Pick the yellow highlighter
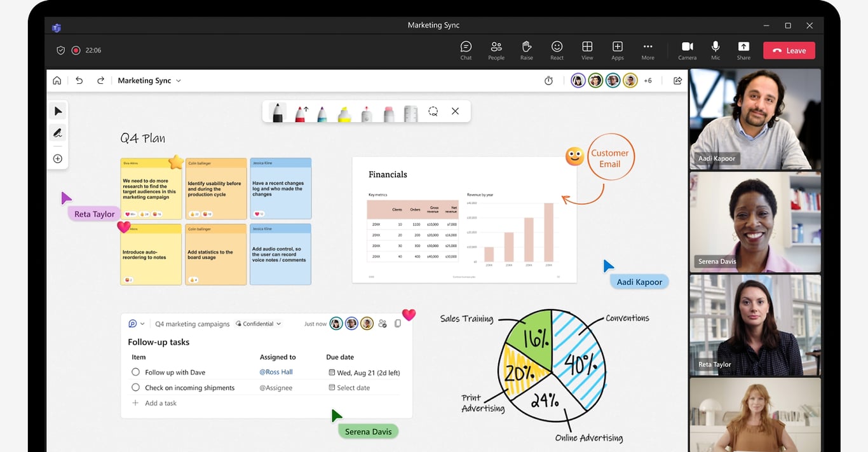The height and width of the screenshot is (452, 868). point(344,114)
